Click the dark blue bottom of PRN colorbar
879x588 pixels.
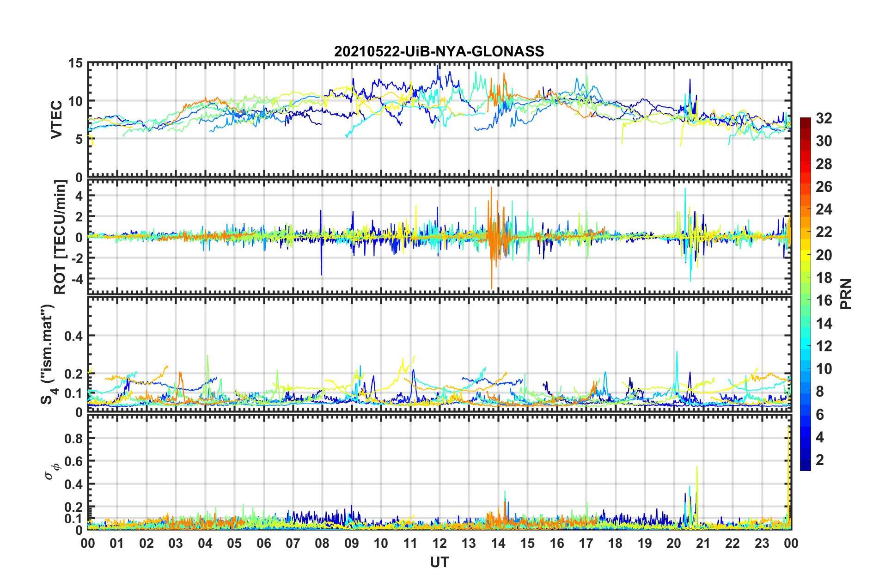[x=806, y=465]
